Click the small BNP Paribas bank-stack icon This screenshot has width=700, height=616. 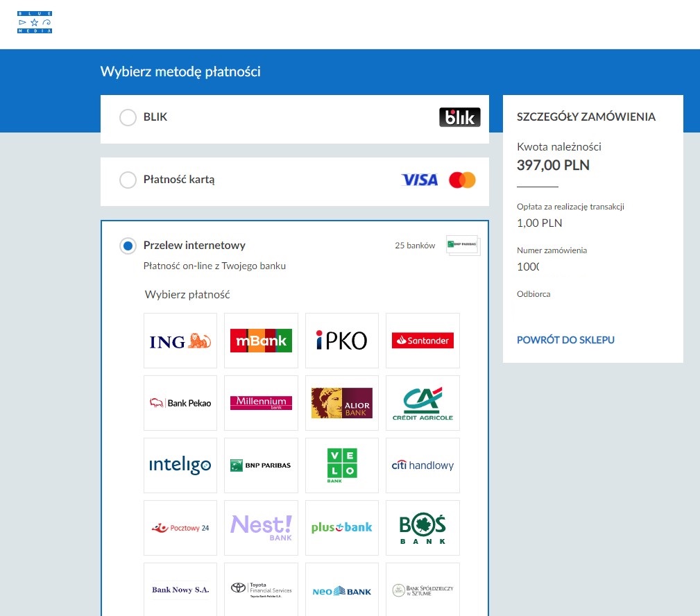pos(463,245)
